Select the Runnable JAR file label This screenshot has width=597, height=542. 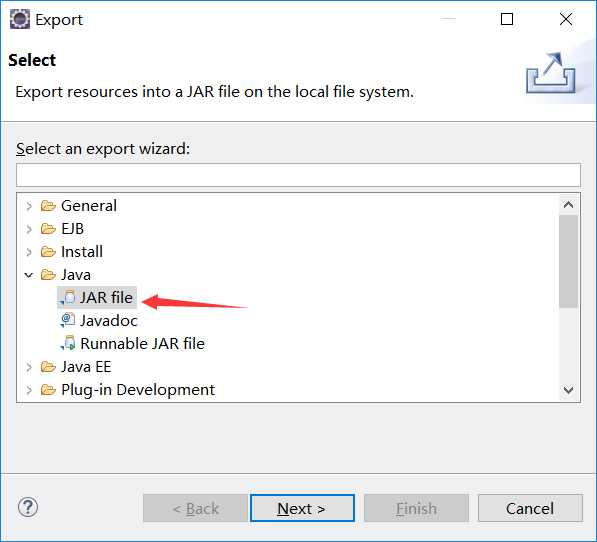click(x=142, y=344)
